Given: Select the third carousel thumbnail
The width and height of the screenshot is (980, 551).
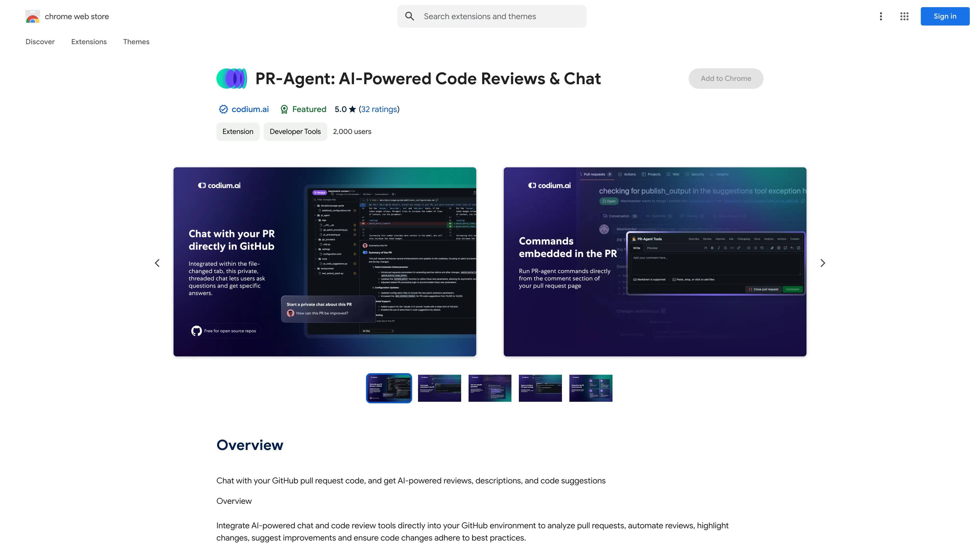Looking at the screenshot, I should pyautogui.click(x=490, y=388).
